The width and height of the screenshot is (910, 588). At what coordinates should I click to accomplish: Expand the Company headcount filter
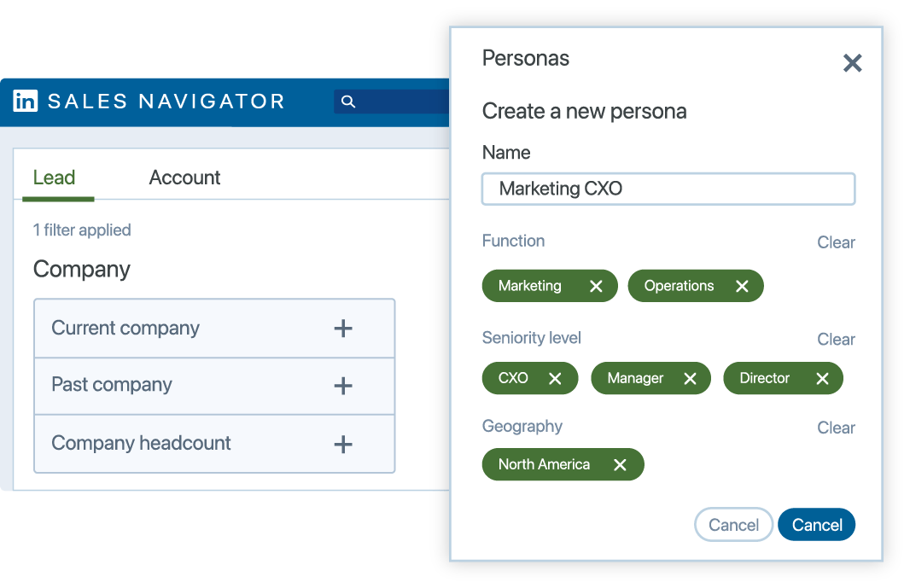tap(343, 444)
